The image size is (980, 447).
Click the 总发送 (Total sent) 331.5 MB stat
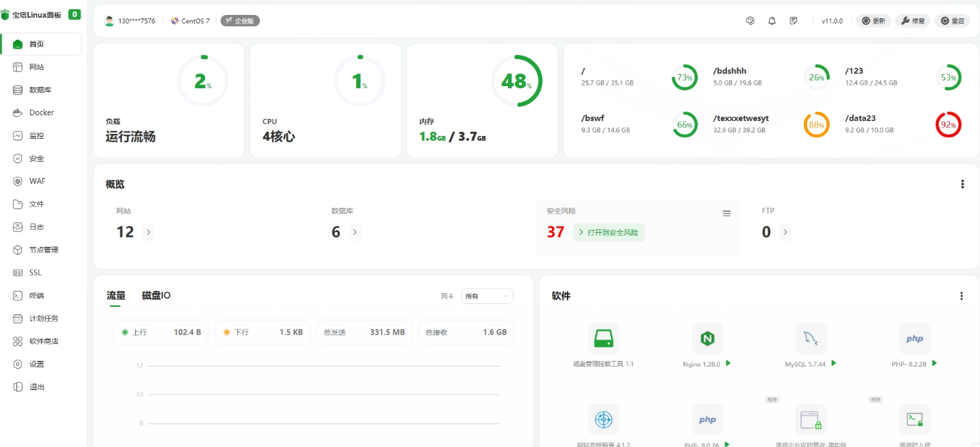pyautogui.click(x=364, y=332)
